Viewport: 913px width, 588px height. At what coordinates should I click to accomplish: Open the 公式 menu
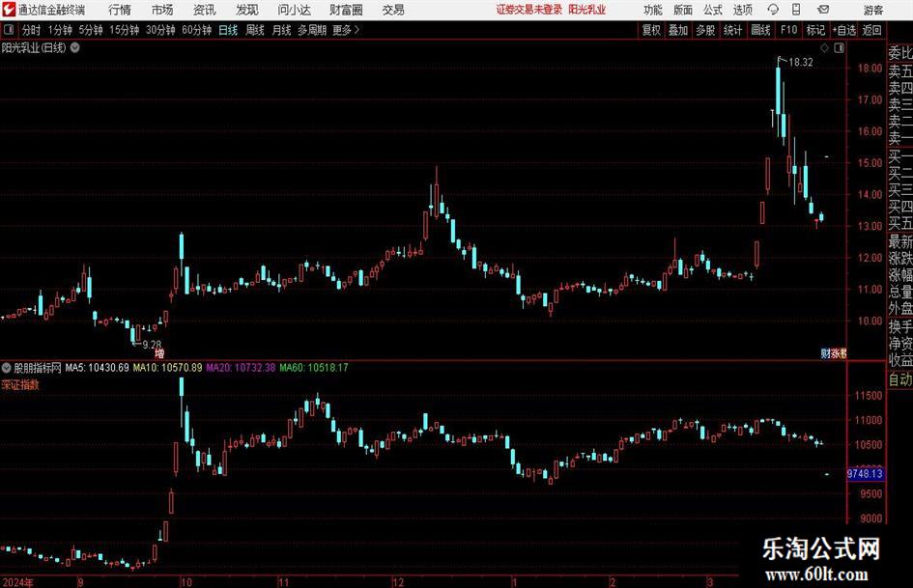tap(713, 10)
